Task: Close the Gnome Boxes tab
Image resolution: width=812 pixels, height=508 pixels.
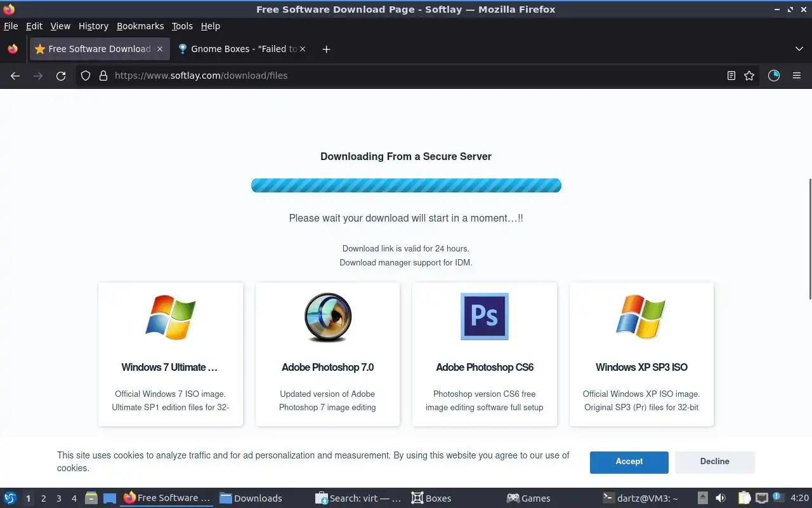Action: pos(303,49)
